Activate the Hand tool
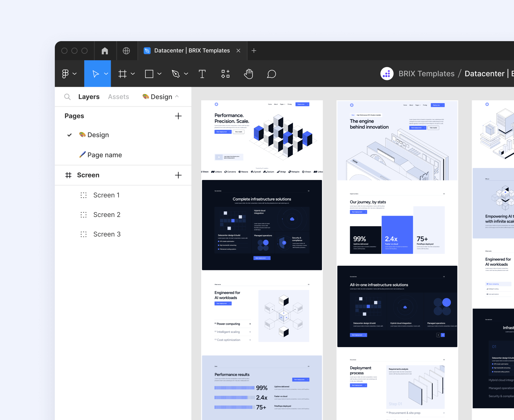The image size is (514, 420). 248,74
